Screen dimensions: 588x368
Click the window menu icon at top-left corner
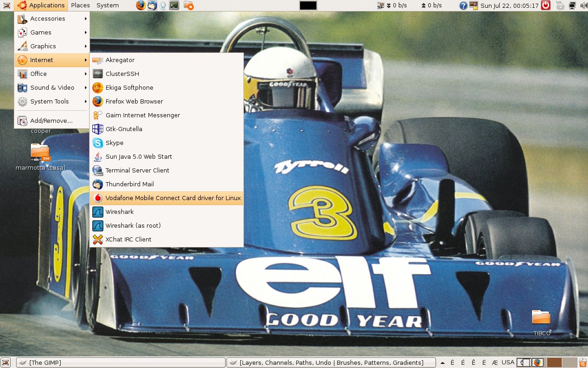7,6
